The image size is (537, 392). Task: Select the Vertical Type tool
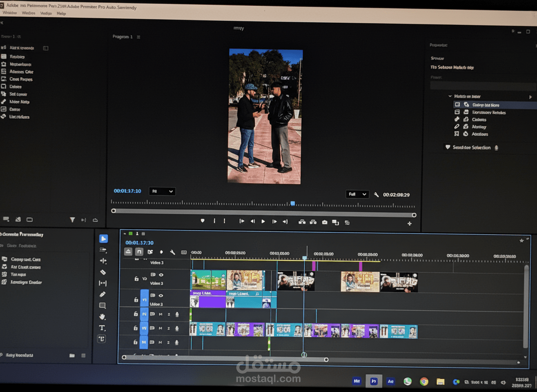[x=102, y=339]
